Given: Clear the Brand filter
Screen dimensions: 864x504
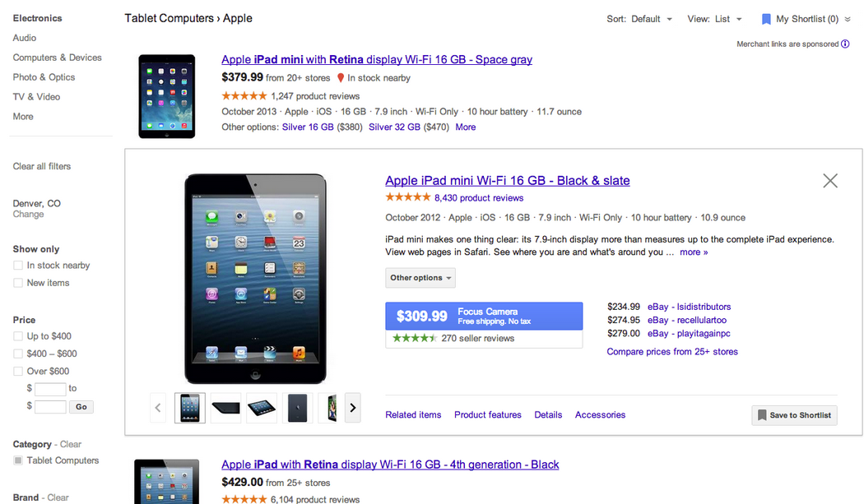Looking at the screenshot, I should [58, 498].
